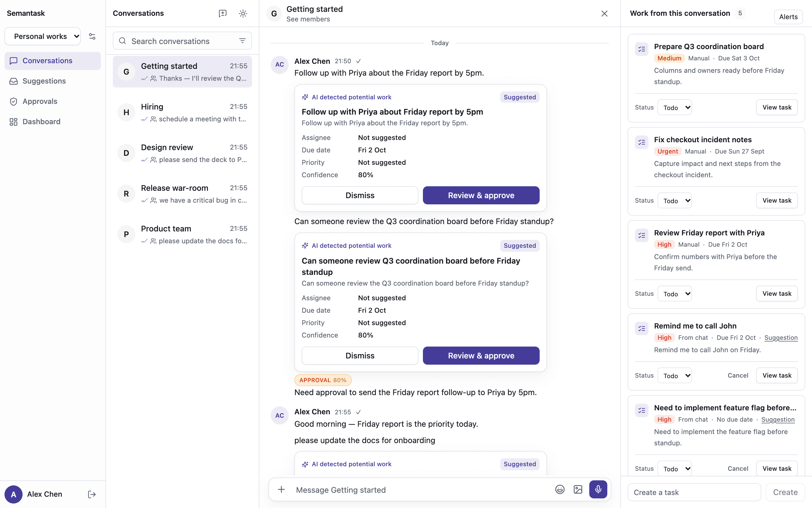
Task: Click the plus attachment icon in composer
Action: click(281, 490)
